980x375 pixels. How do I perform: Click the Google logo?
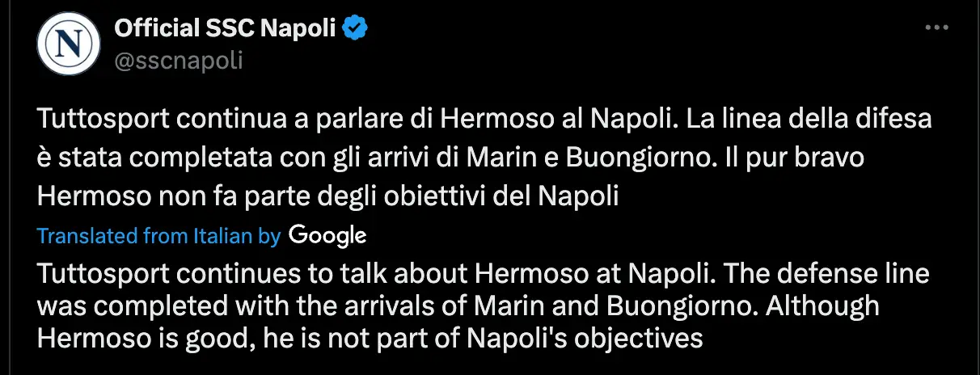coord(327,235)
